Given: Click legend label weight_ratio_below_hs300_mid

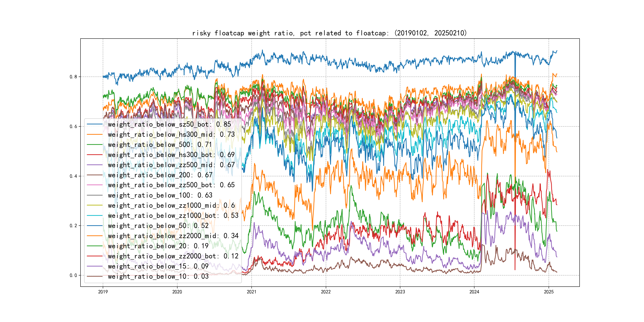Looking at the screenshot, I should 171,135.
